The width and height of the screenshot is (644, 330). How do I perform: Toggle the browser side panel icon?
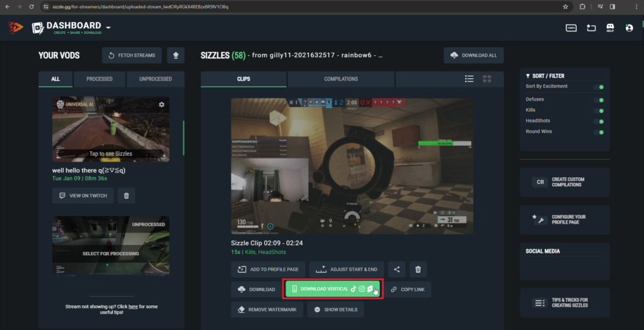tap(613, 6)
